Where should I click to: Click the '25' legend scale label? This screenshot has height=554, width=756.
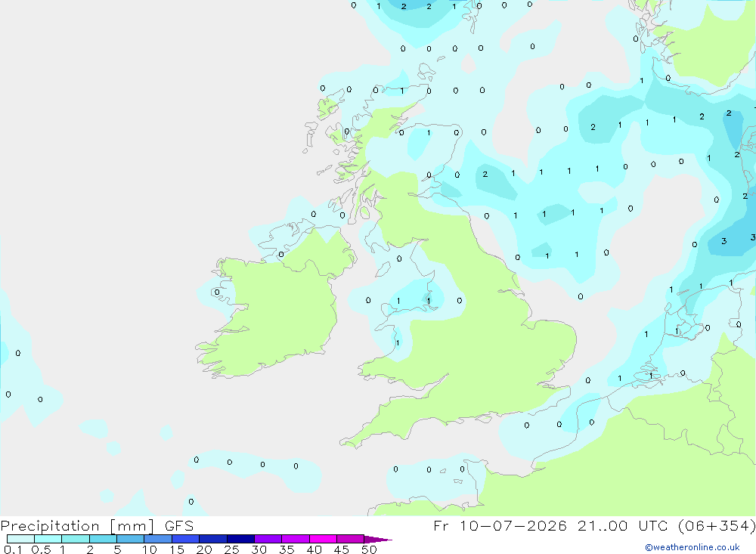[x=232, y=549]
